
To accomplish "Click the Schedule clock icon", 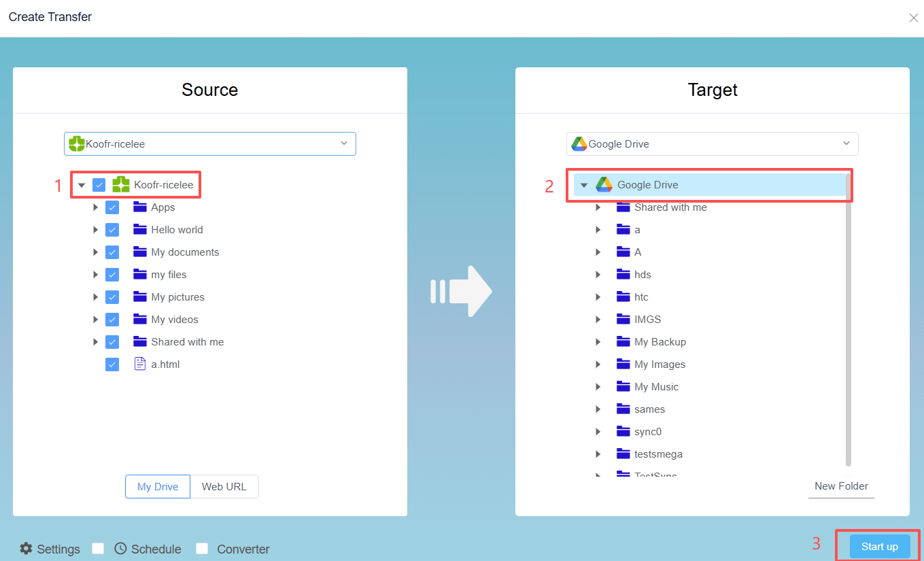I will pyautogui.click(x=120, y=548).
